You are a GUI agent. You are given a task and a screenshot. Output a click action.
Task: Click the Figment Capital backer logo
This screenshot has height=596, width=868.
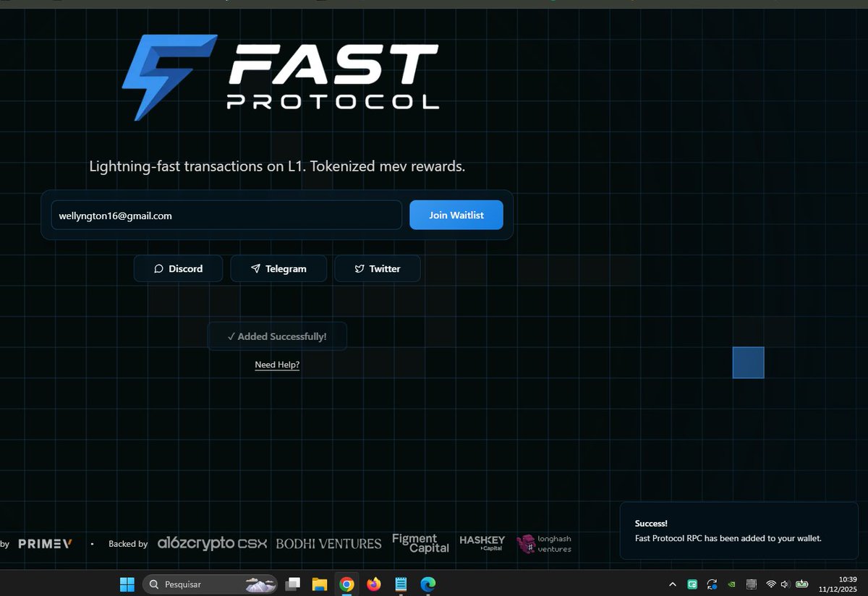point(420,543)
